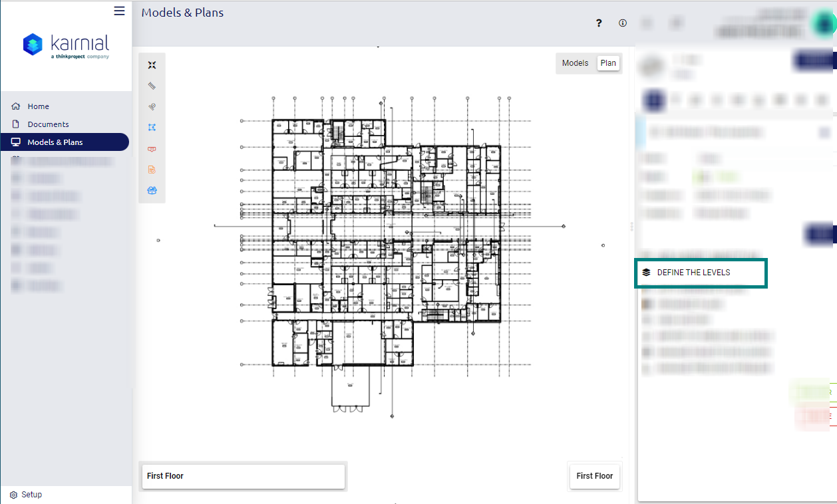
Task: Click the Kairnial logo
Action: coord(66,45)
